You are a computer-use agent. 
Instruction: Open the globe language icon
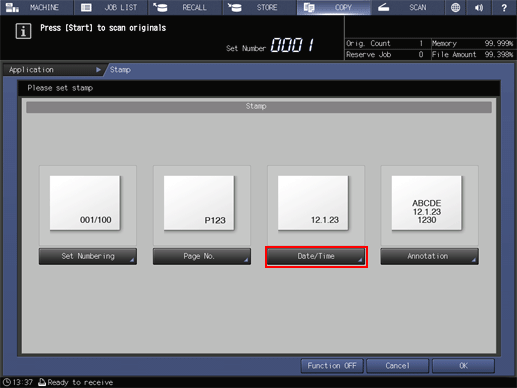coord(455,7)
